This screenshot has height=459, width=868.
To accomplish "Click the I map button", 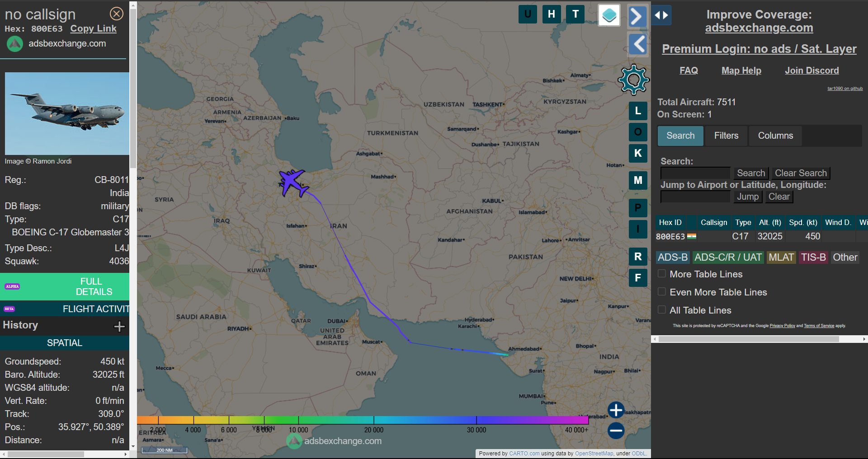I will [x=638, y=229].
